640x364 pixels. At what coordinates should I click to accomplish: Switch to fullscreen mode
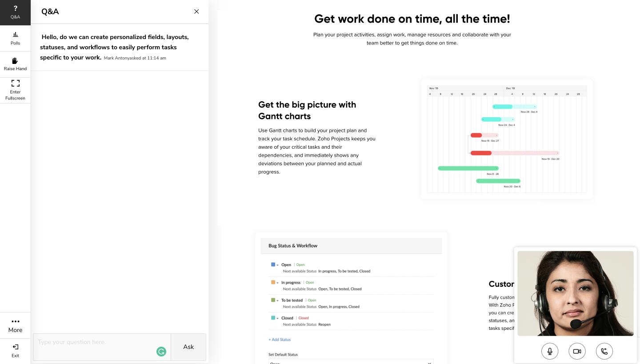(x=15, y=90)
